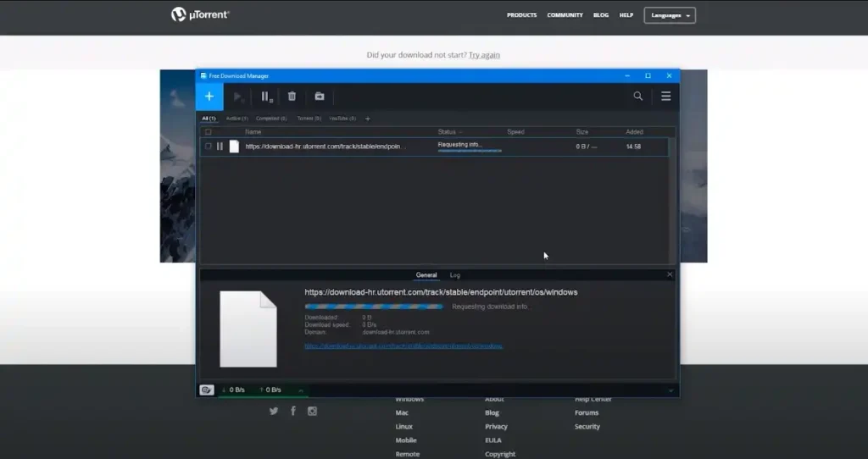Image resolution: width=868 pixels, height=459 pixels.
Task: Select the All (1) filter tab
Action: pyautogui.click(x=209, y=119)
